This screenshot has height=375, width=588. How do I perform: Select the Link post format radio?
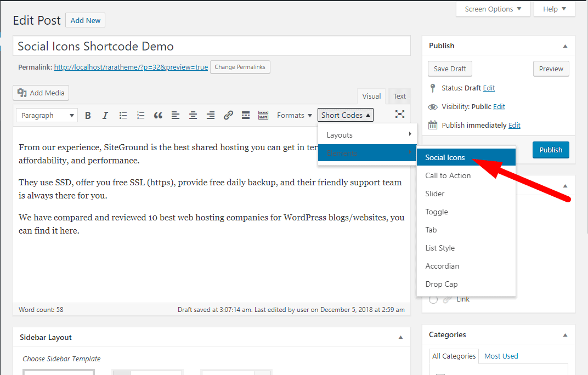(x=433, y=300)
